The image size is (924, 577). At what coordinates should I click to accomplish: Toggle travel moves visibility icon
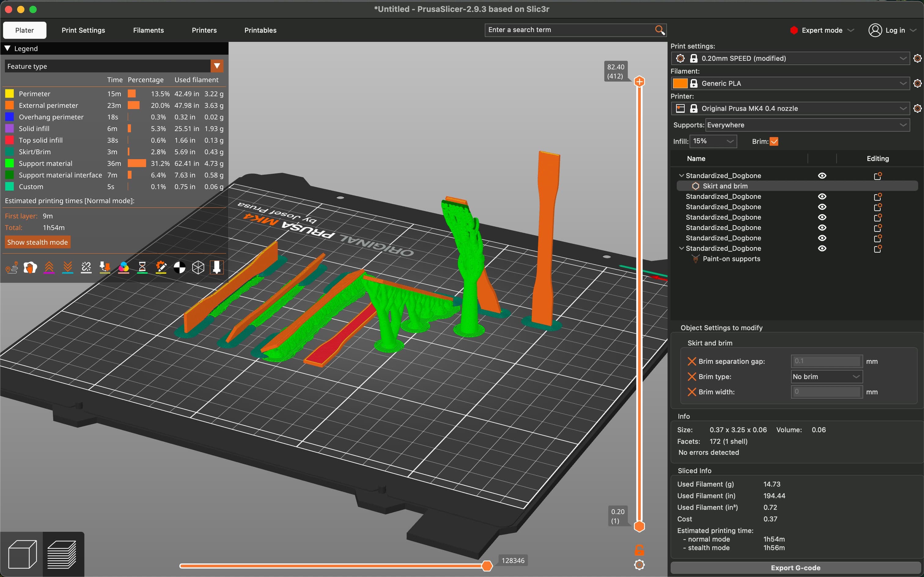[11, 268]
